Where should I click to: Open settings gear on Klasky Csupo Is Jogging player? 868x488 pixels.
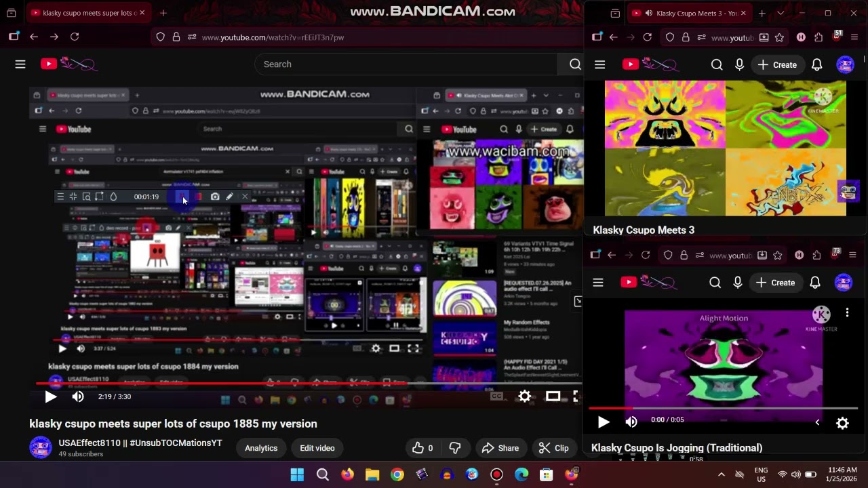point(842,423)
